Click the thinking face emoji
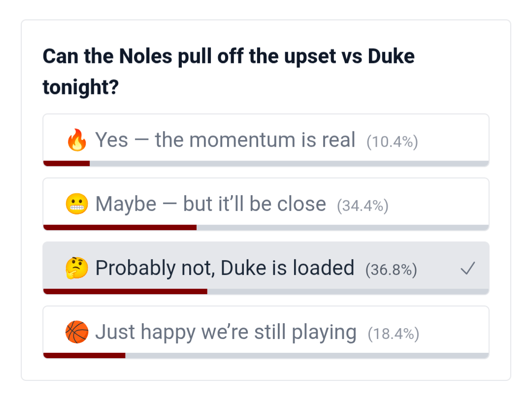The height and width of the screenshot is (403, 532). (x=77, y=269)
